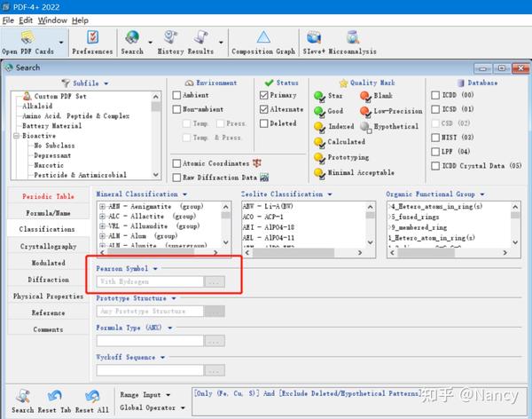The width and height of the screenshot is (532, 419).
Task: Click the Global Operator dropdown label
Action: click(147, 407)
